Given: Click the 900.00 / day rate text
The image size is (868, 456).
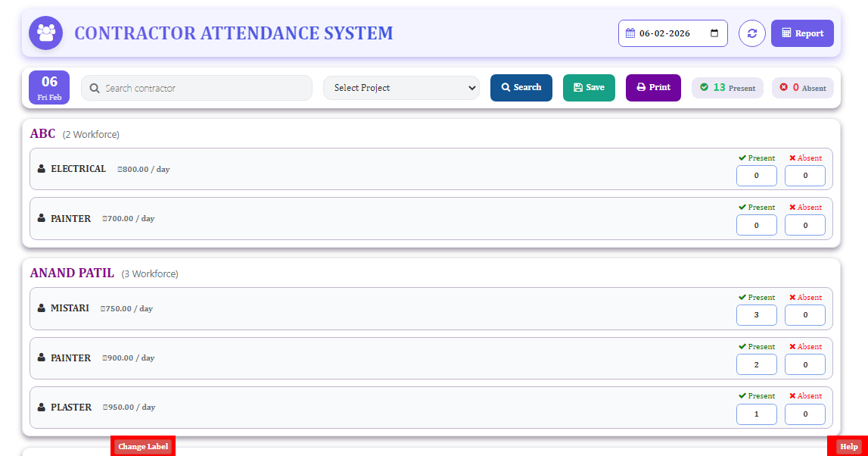Looking at the screenshot, I should [129, 358].
